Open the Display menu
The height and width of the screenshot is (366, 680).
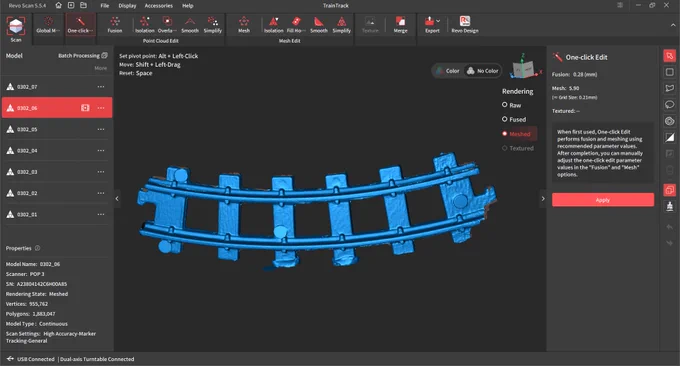(x=127, y=6)
